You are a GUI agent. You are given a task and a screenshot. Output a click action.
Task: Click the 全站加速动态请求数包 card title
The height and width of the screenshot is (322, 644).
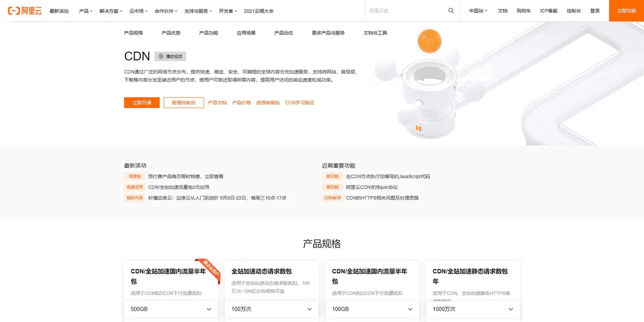click(262, 271)
